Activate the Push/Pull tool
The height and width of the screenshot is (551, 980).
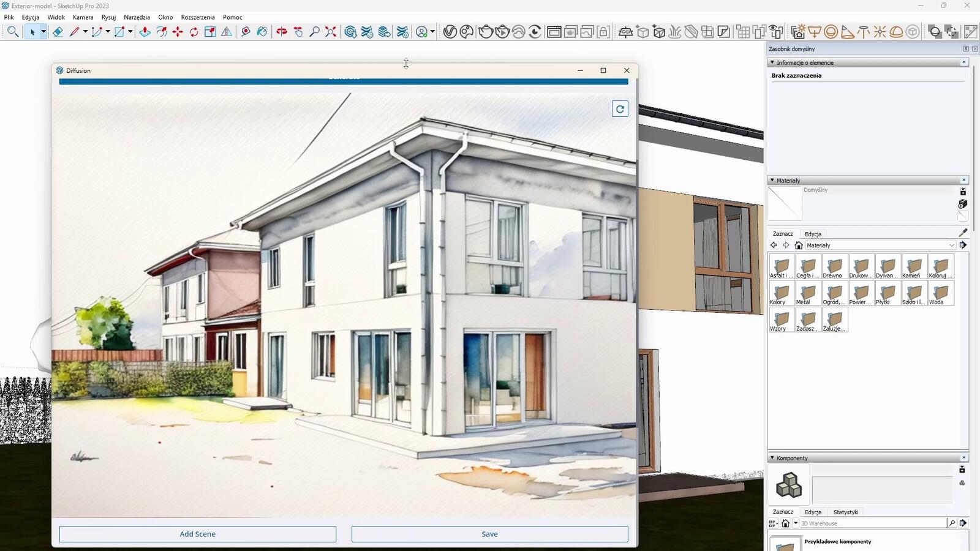point(145,32)
